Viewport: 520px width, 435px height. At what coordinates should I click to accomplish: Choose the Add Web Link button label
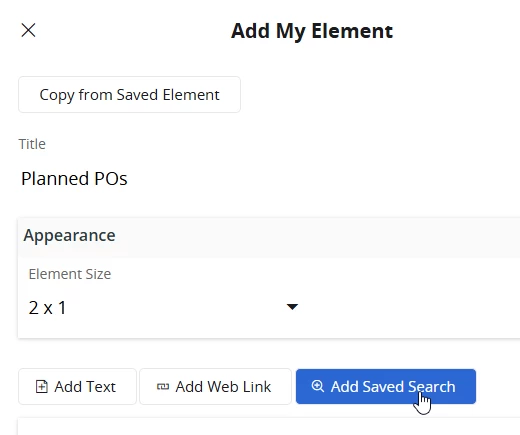click(x=223, y=387)
